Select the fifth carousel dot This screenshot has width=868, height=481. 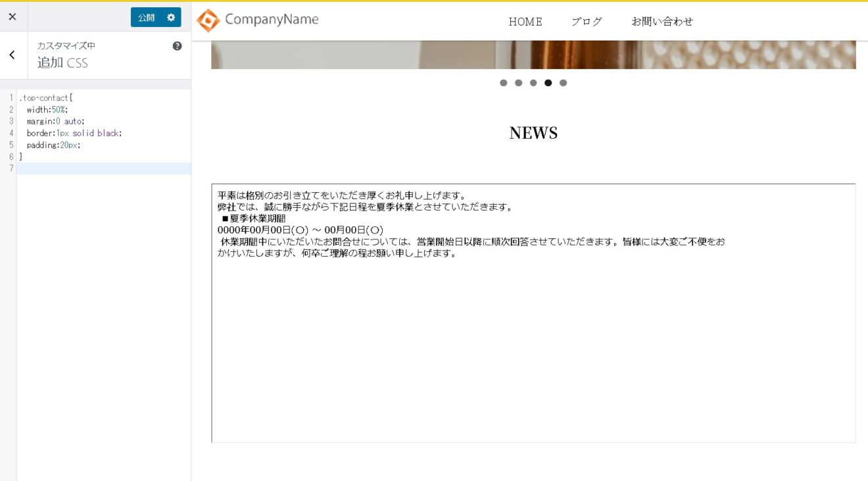[564, 83]
